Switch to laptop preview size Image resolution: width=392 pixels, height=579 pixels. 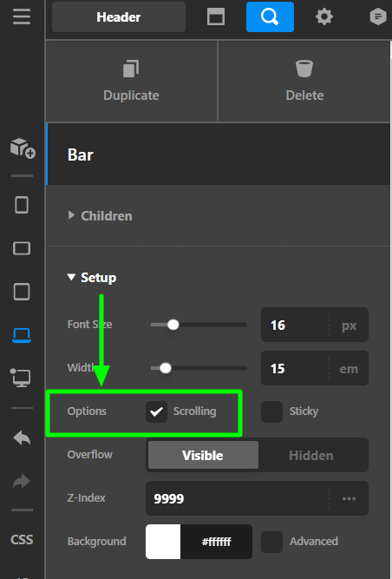click(22, 335)
